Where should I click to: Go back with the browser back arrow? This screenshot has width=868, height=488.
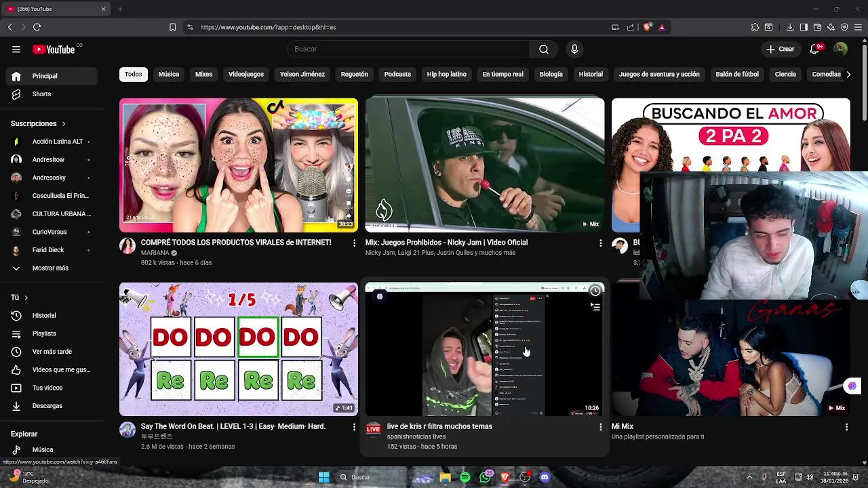coord(10,27)
